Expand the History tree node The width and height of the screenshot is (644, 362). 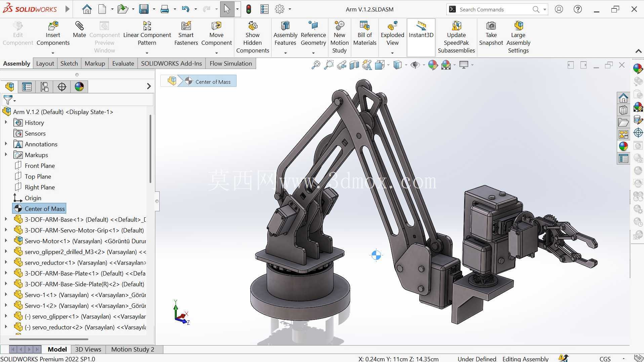6,122
